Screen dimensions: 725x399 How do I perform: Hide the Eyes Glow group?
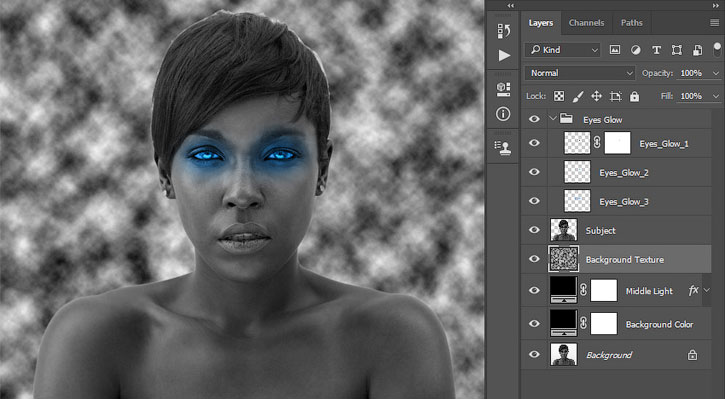[x=534, y=119]
